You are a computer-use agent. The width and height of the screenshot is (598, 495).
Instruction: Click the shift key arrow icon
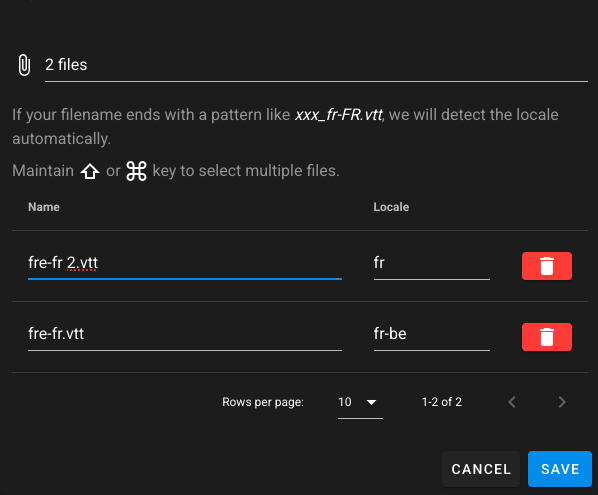(x=90, y=171)
